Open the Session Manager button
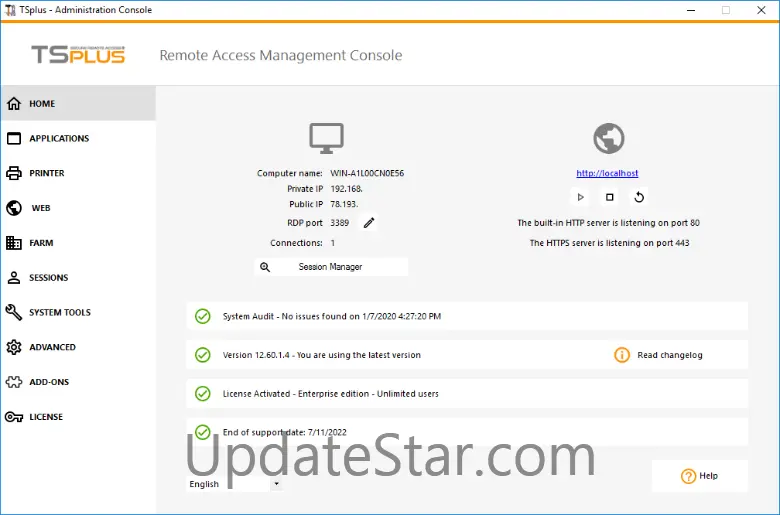 click(x=331, y=267)
